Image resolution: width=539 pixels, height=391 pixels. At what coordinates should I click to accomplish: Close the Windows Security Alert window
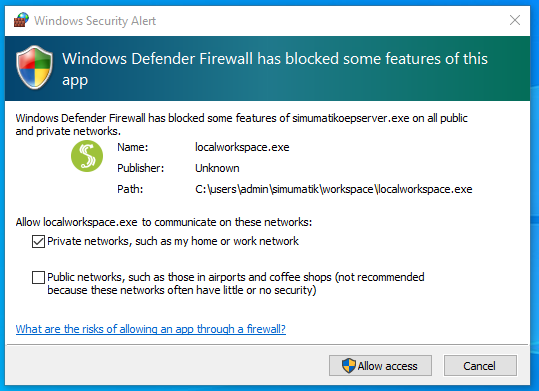click(x=515, y=20)
